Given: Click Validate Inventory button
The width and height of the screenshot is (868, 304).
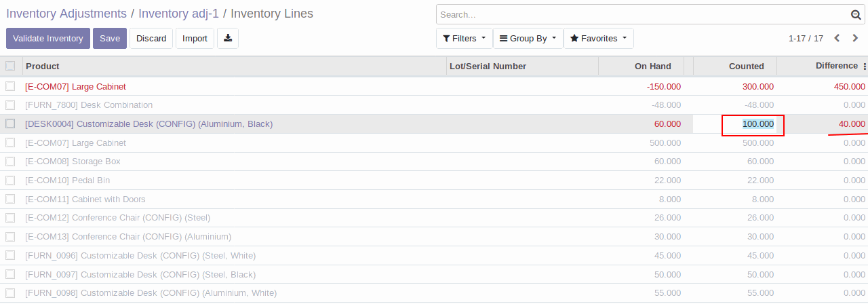Looking at the screenshot, I should click(x=48, y=39).
